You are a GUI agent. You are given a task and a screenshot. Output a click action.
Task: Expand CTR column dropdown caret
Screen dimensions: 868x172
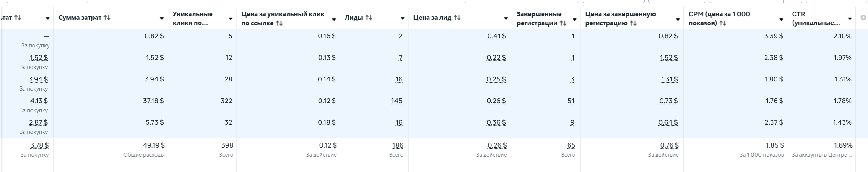(x=850, y=18)
